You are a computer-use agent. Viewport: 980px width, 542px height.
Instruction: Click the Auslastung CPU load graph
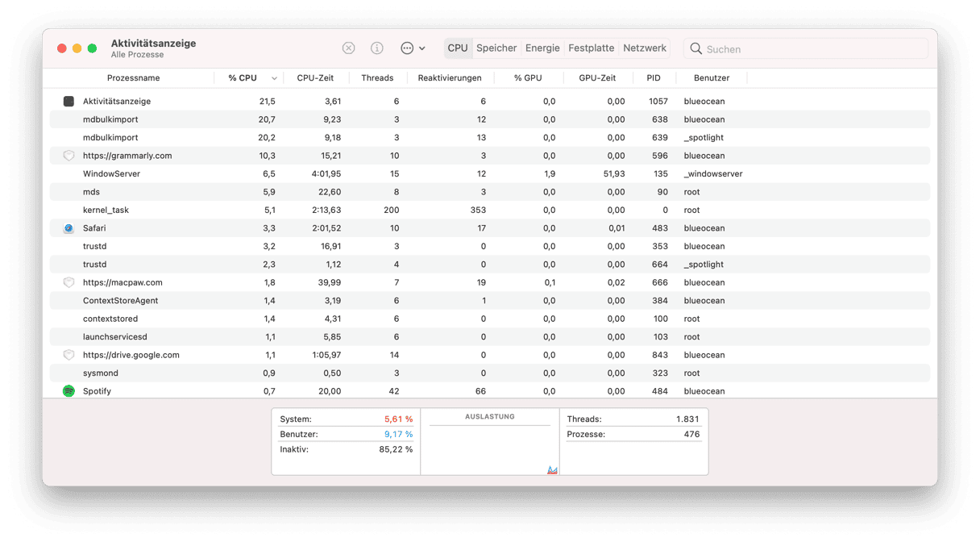[490, 448]
